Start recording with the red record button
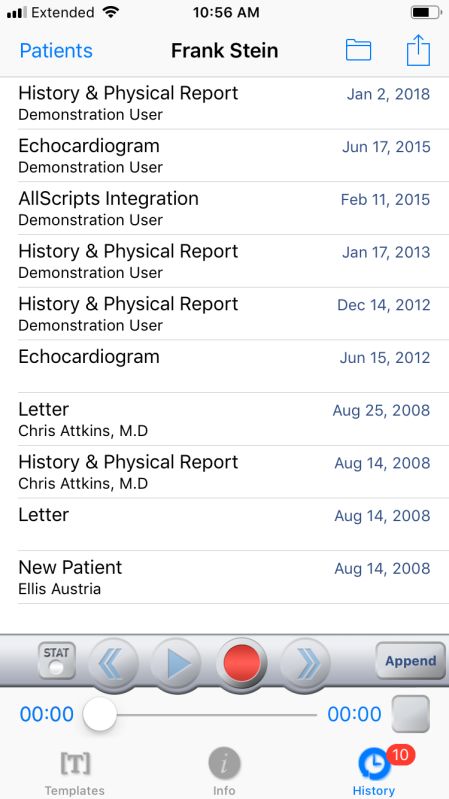Image resolution: width=449 pixels, height=799 pixels. click(242, 662)
